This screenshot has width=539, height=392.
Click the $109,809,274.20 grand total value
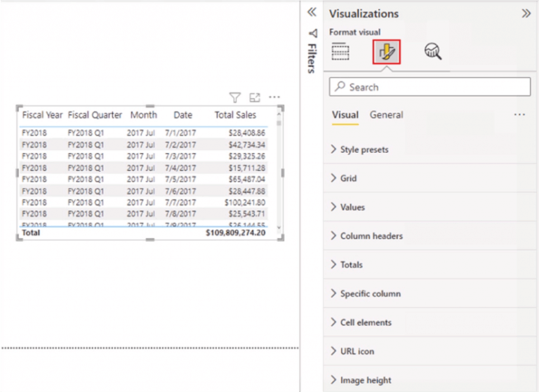coord(236,233)
